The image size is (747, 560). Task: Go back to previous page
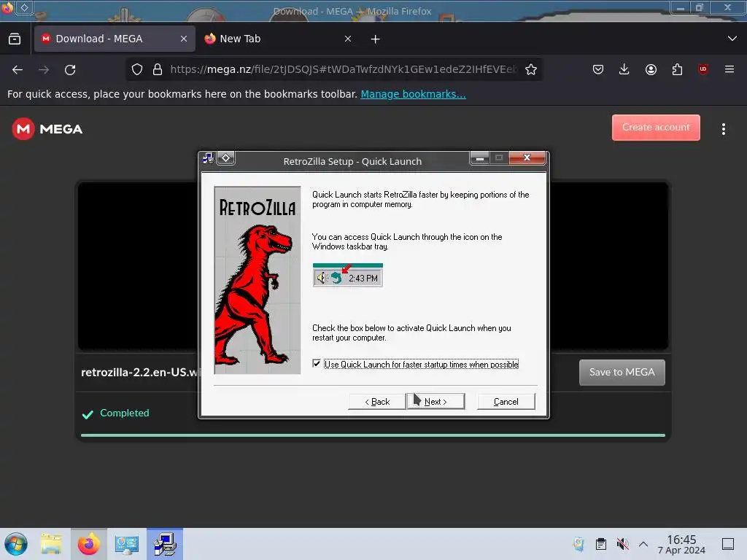pos(18,70)
